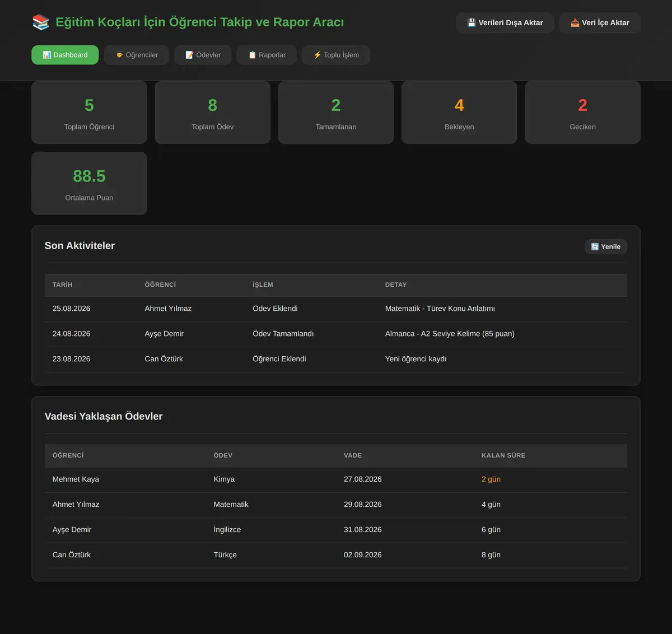Click the Vadesi Yaklaşan Ödevler heading
Image resolution: width=672 pixels, height=634 pixels.
pos(104,416)
